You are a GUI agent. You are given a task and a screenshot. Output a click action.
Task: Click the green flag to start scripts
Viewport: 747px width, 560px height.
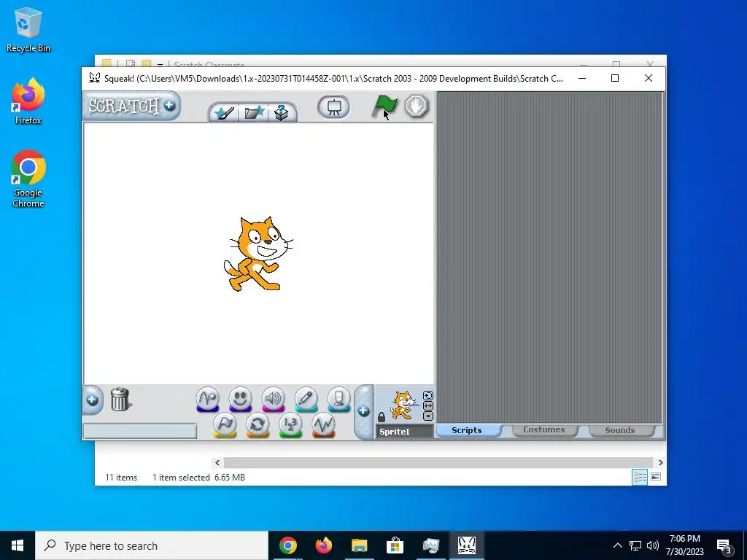(384, 106)
